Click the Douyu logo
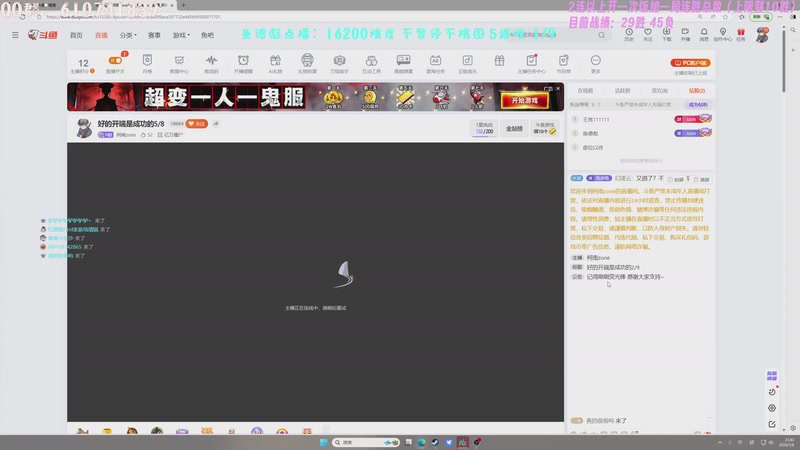This screenshot has height=450, width=800. tap(43, 35)
